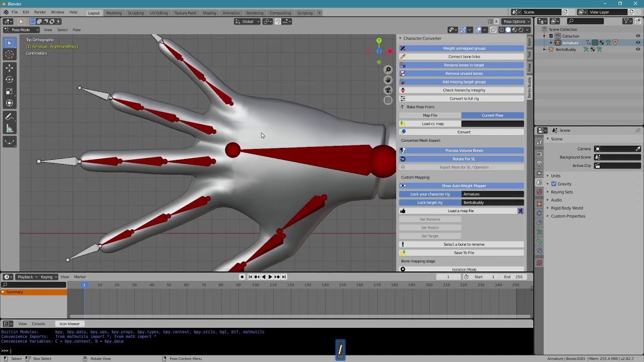Image resolution: width=644 pixels, height=362 pixels.
Task: Open the Texture properties checker icon
Action: (539, 262)
